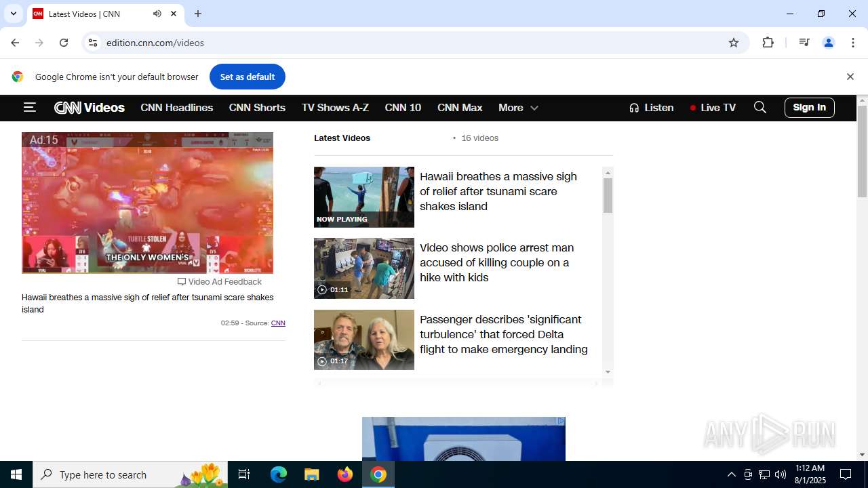Open Video shows police arrest man headline
The height and width of the screenshot is (488, 868).
pos(497,262)
